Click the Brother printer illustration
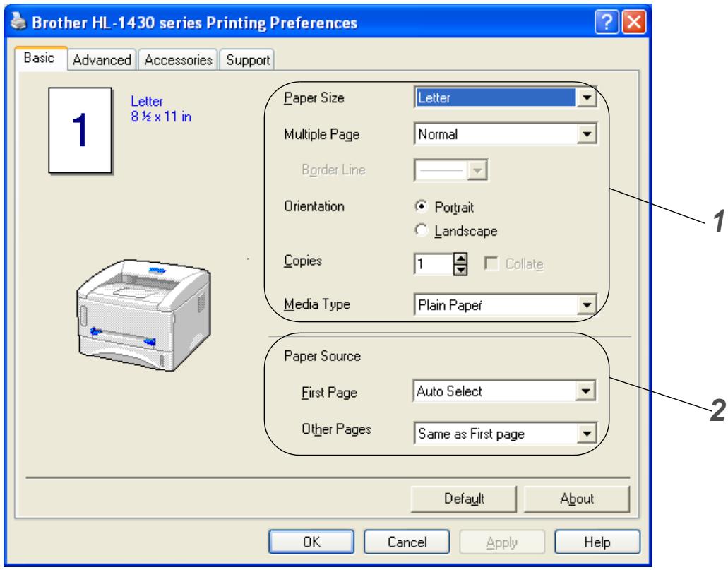This screenshot has width=728, height=570. pos(143,315)
